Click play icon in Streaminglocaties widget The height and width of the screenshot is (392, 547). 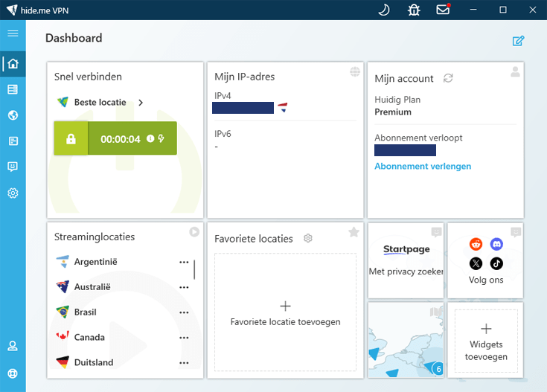point(194,232)
